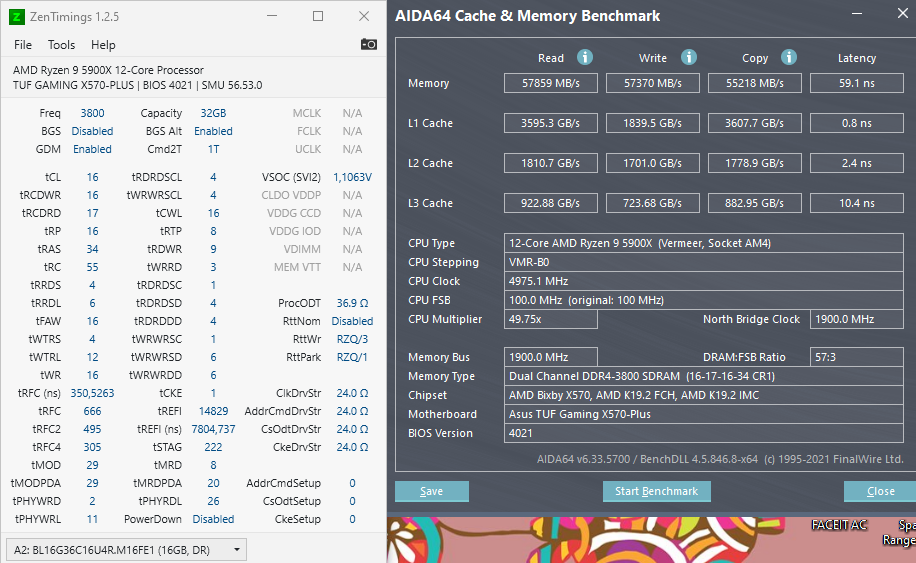
Task: Click L3 Cache latency 10.4 ns
Action: 857,203
